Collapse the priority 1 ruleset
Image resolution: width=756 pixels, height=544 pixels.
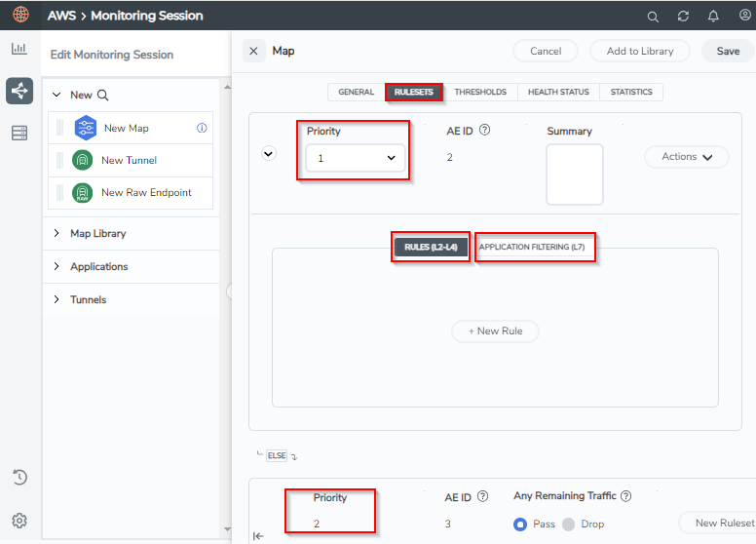click(269, 154)
